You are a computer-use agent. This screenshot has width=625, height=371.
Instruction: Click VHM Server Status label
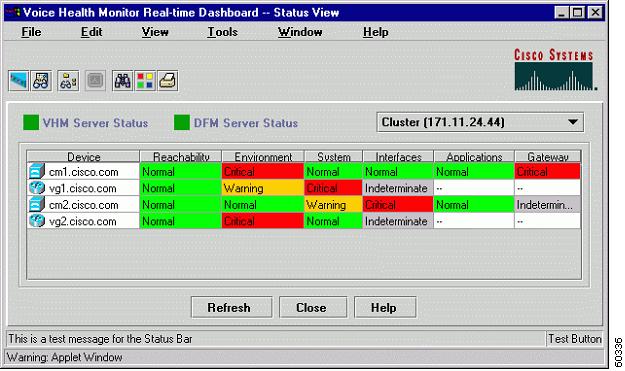tap(95, 123)
